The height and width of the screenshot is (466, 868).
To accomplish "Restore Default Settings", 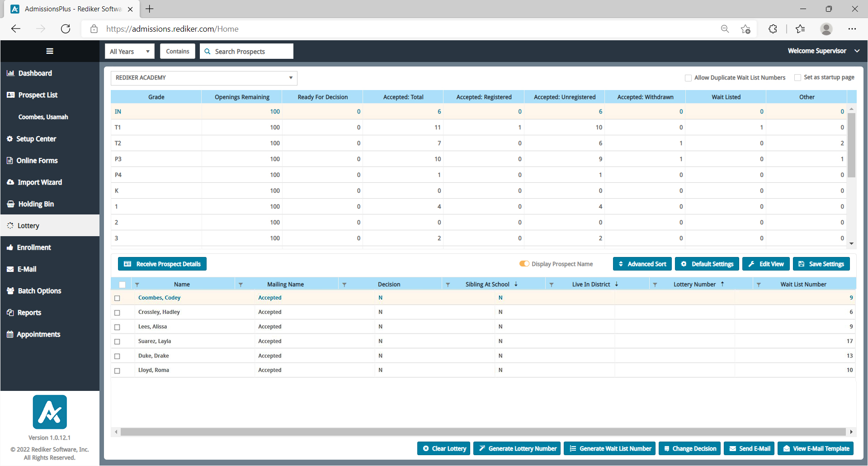I will (707, 264).
